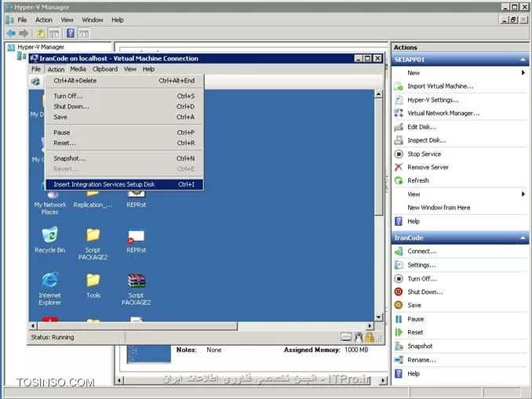Open Clipboard menu in VM Connection window
The width and height of the screenshot is (532, 399).
tap(105, 69)
